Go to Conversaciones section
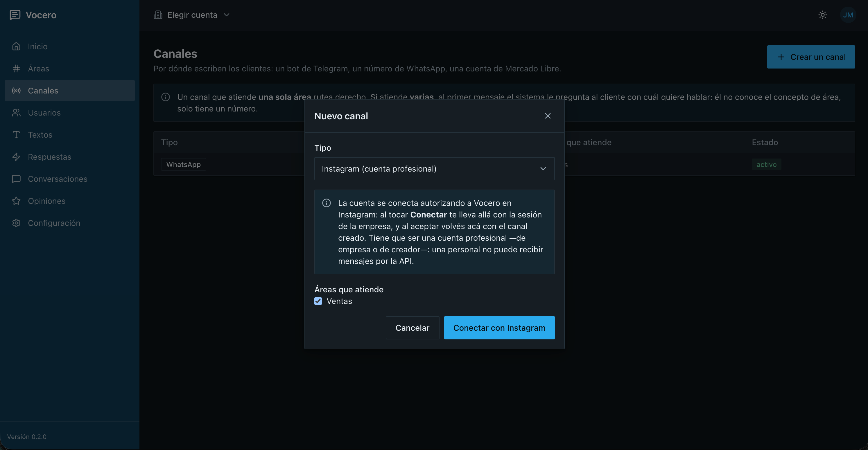This screenshot has width=868, height=450. (70, 179)
